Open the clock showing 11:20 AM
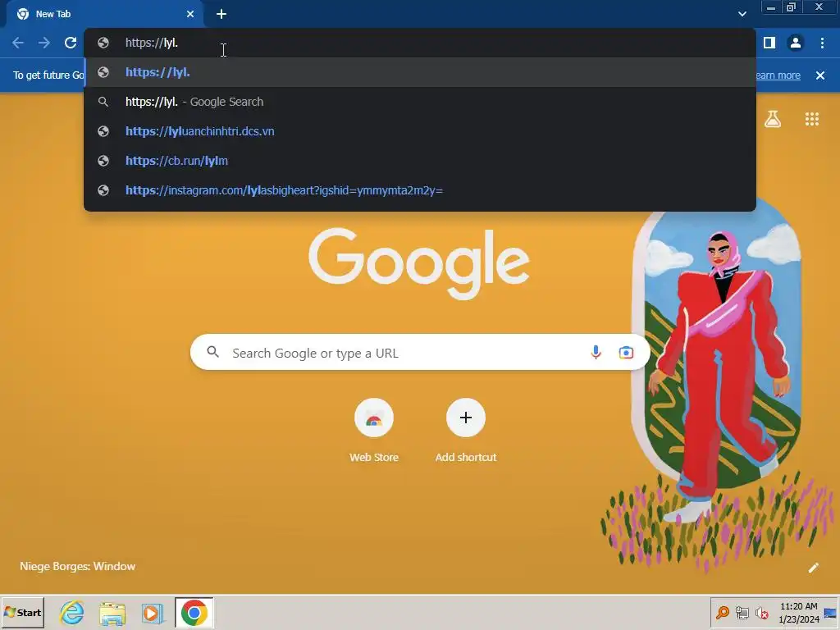The width and height of the screenshot is (840, 630). coord(799,612)
